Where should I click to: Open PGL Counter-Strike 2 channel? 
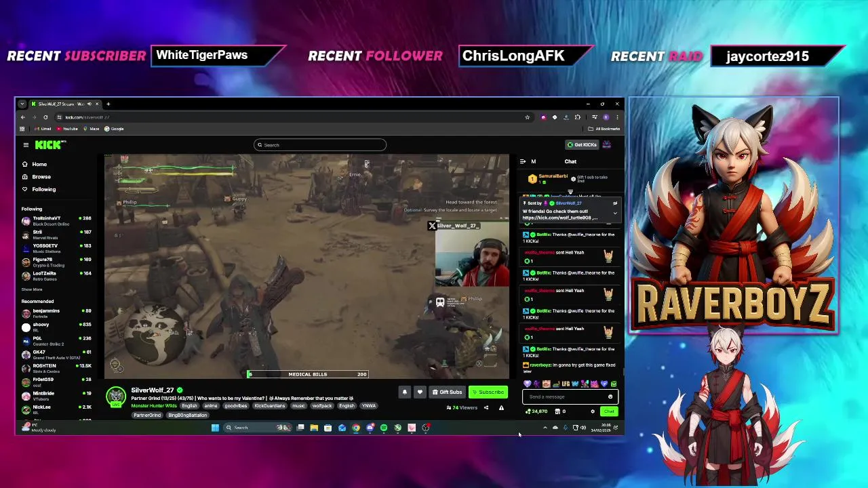coord(57,340)
